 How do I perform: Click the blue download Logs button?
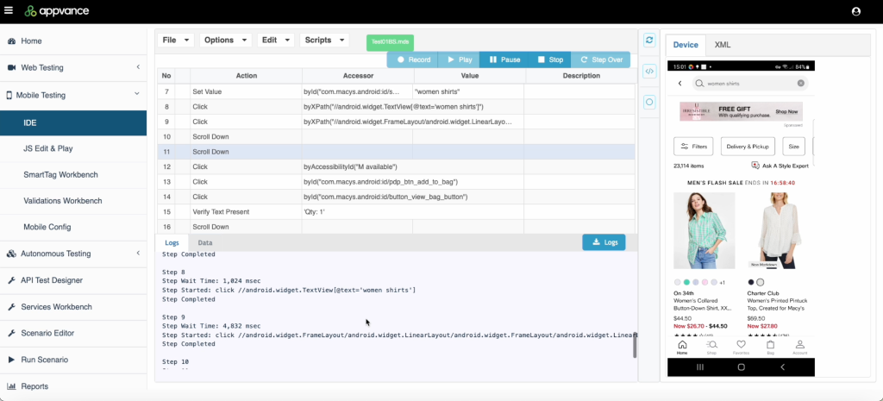click(x=604, y=242)
